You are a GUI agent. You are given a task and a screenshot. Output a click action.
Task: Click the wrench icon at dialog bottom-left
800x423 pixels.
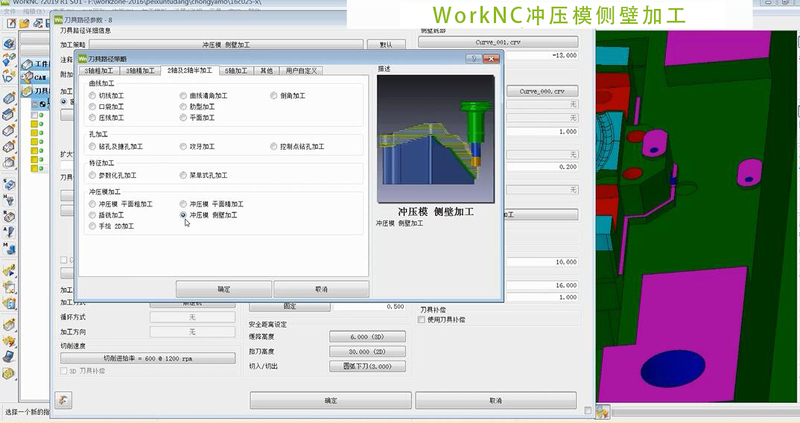[x=63, y=400]
